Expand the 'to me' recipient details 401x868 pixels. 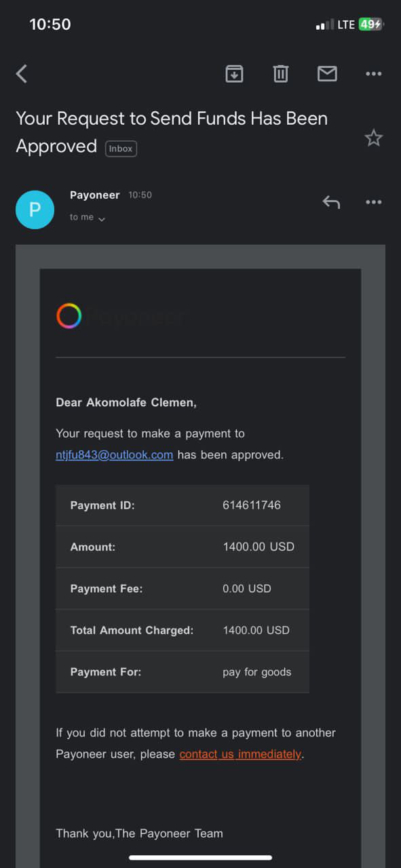click(x=88, y=218)
